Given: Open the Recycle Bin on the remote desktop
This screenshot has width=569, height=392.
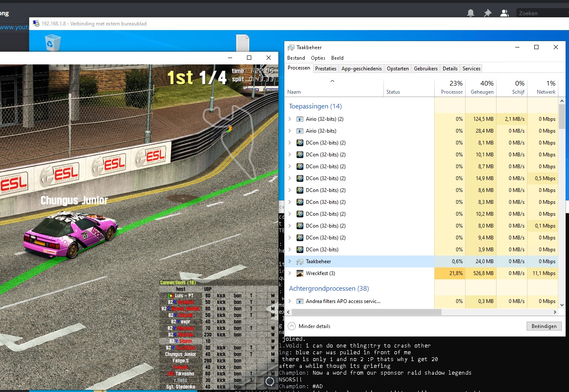Looking at the screenshot, I should [53, 43].
